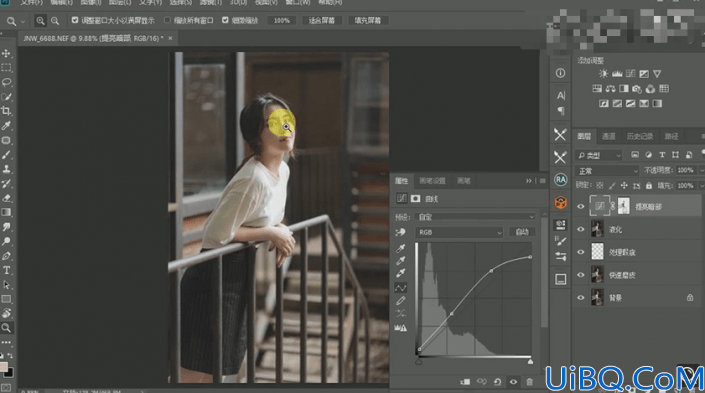
Task: Select the JNW_6688.NEF document tab
Action: [97, 39]
